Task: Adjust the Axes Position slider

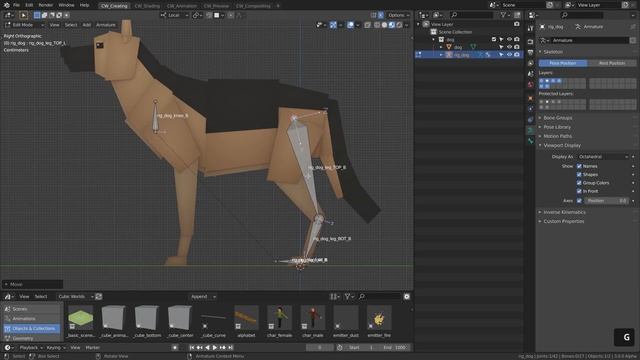Action: click(606, 201)
